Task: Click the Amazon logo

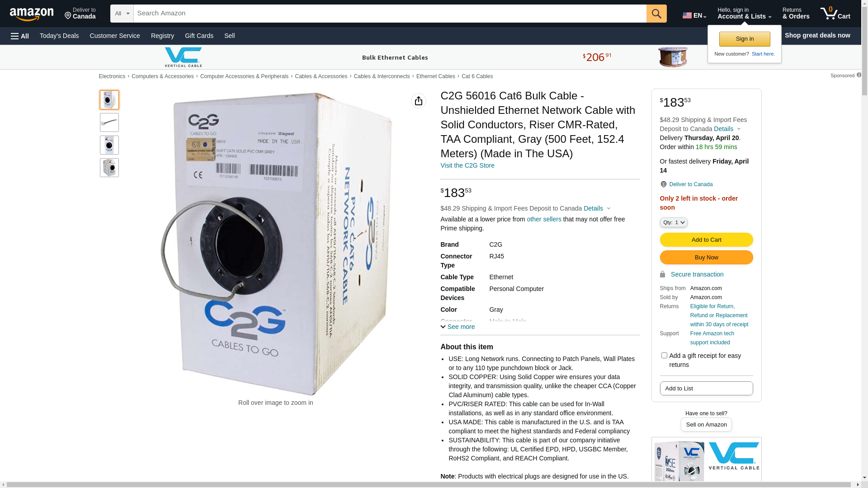Action: point(32,14)
